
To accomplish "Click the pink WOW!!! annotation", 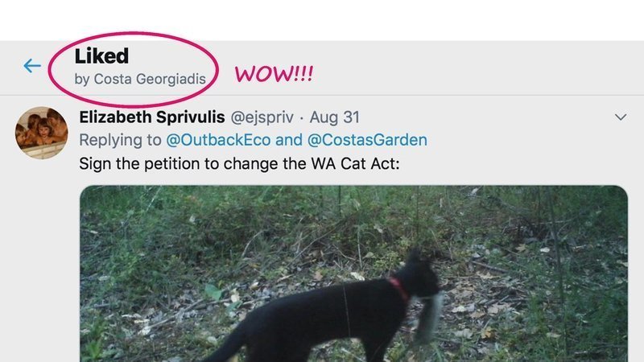I will 274,74.
